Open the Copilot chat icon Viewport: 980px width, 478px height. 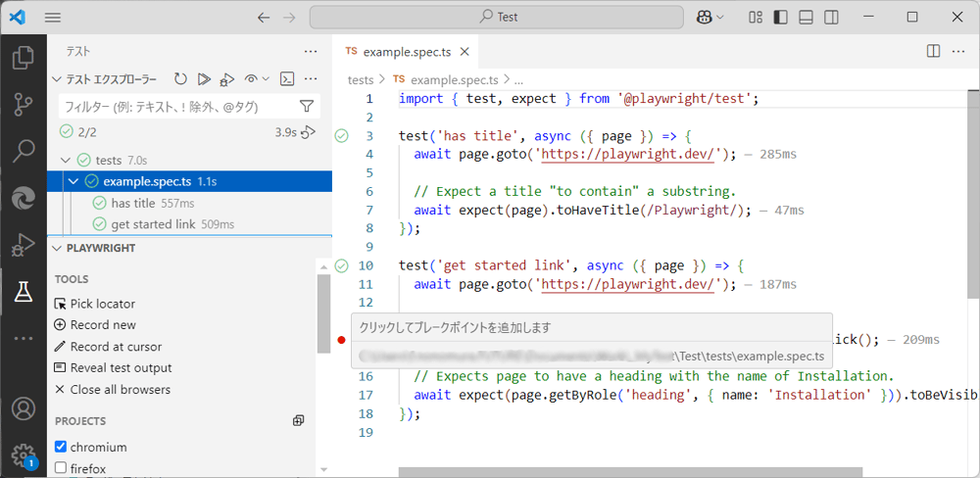click(704, 18)
